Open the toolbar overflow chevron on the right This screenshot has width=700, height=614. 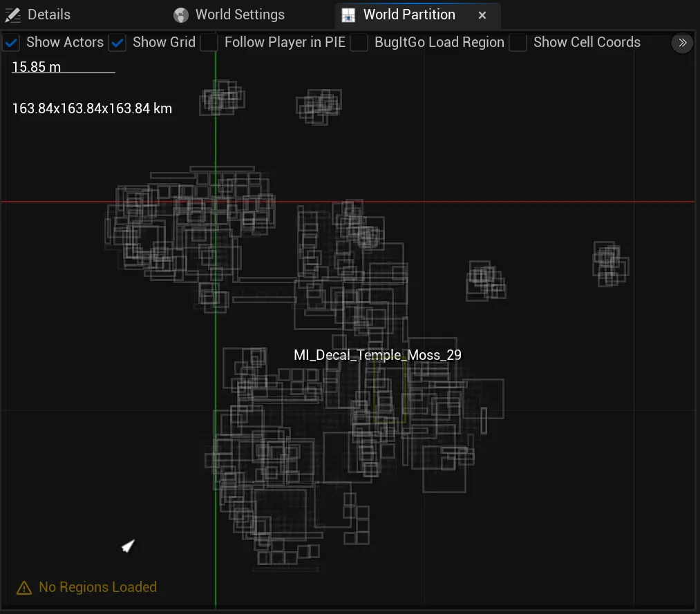click(682, 43)
